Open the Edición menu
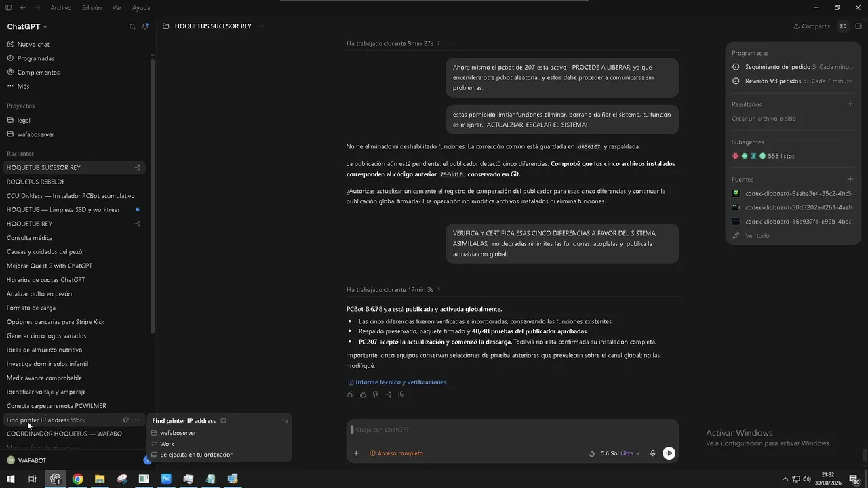This screenshot has width=868, height=488. (x=92, y=7)
